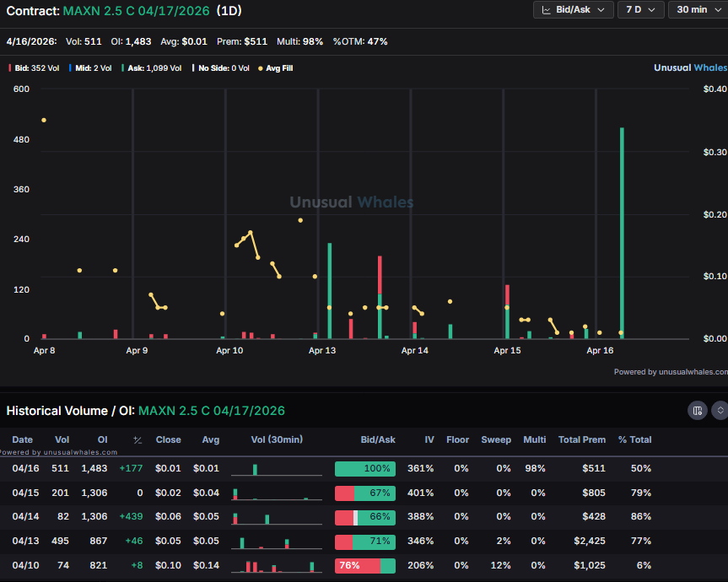Click the 04/15 mini volume sparkline

(277, 493)
